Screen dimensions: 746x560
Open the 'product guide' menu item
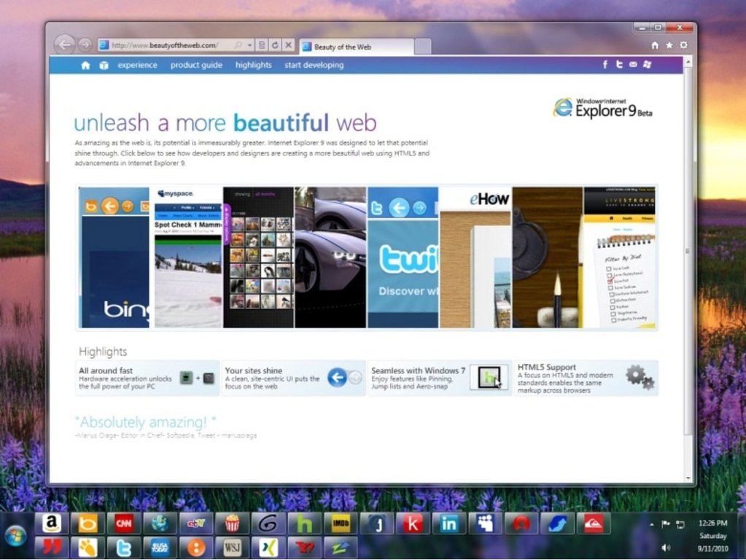click(196, 65)
